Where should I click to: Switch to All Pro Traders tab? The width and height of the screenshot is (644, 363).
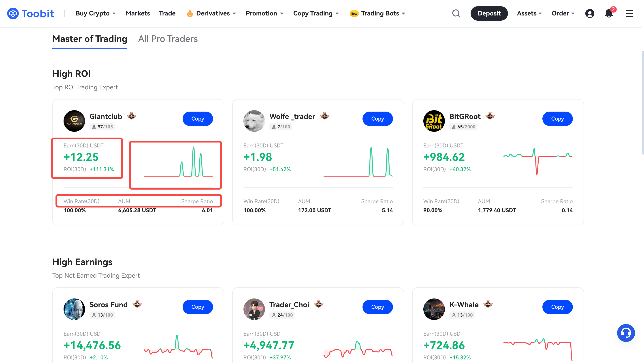point(168,39)
